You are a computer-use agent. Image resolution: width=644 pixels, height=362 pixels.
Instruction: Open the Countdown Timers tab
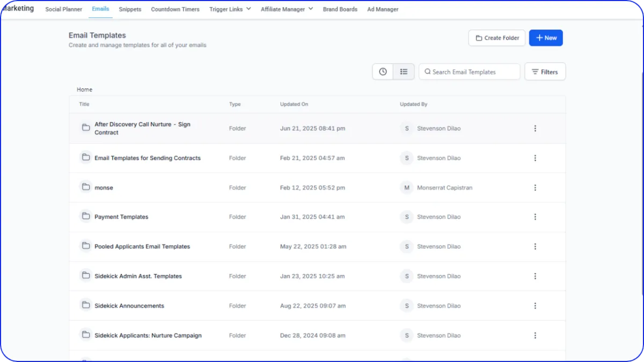[175, 9]
